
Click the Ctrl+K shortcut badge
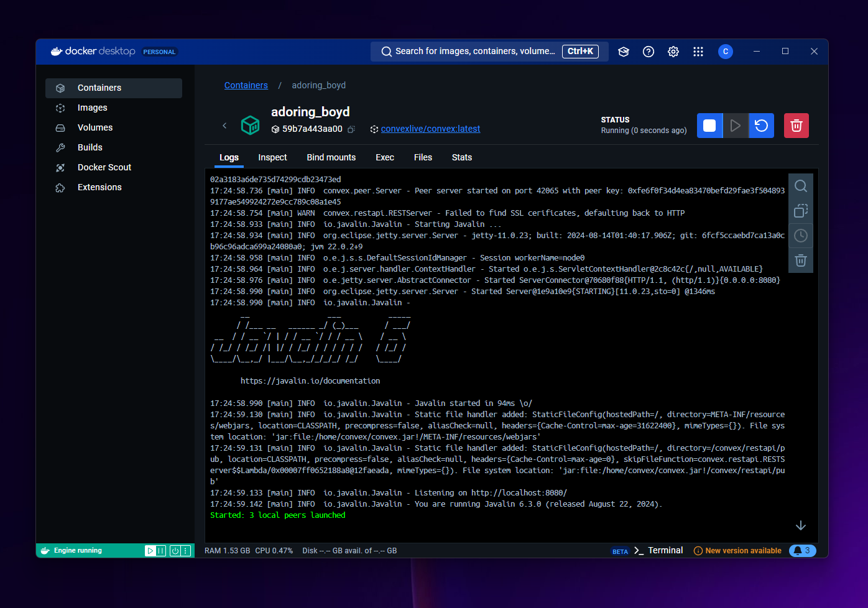[580, 52]
